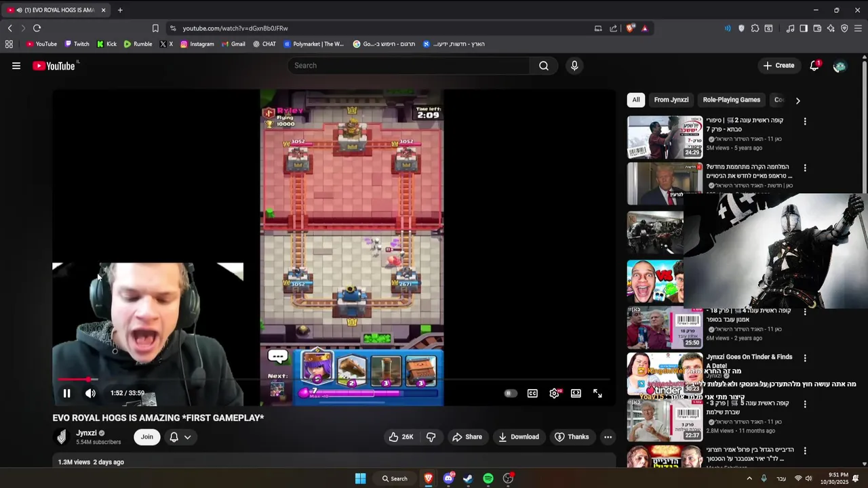Open Spotify from the taskbar
The image size is (868, 488).
pos(488,479)
